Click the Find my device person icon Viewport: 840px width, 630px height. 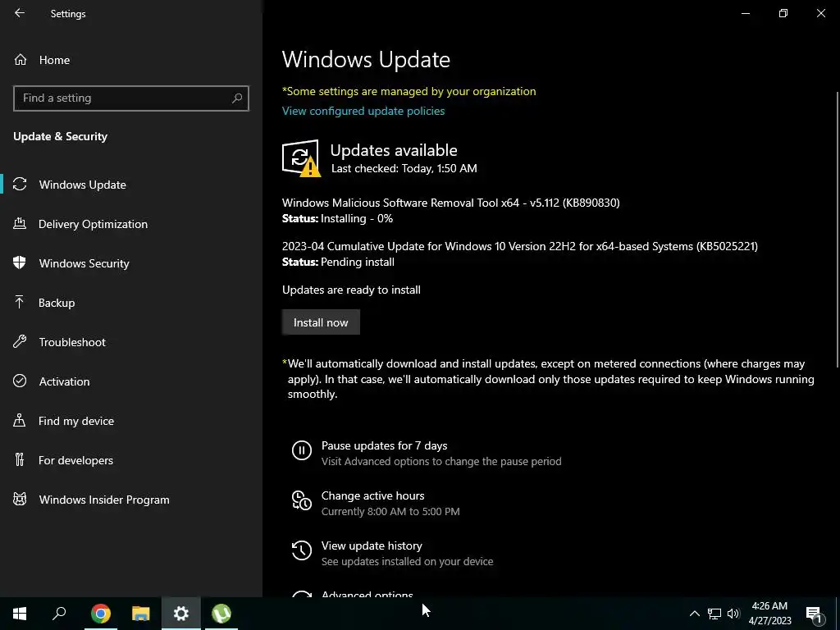(20, 420)
